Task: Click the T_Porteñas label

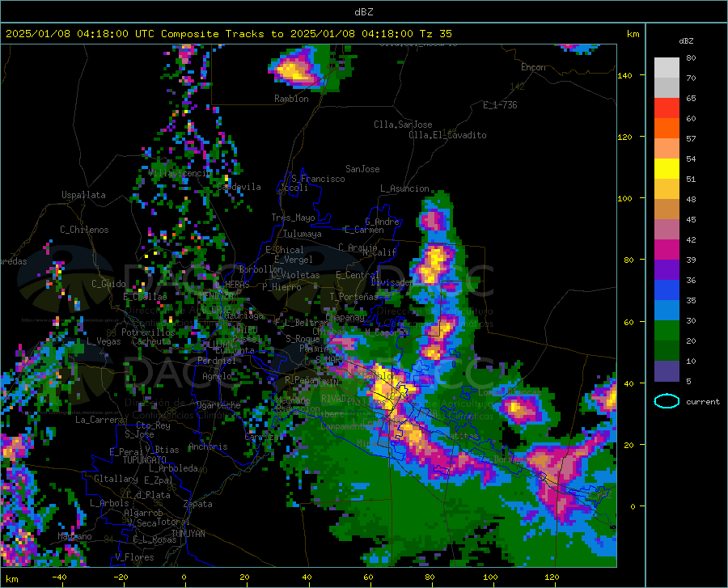Action: [x=353, y=297]
